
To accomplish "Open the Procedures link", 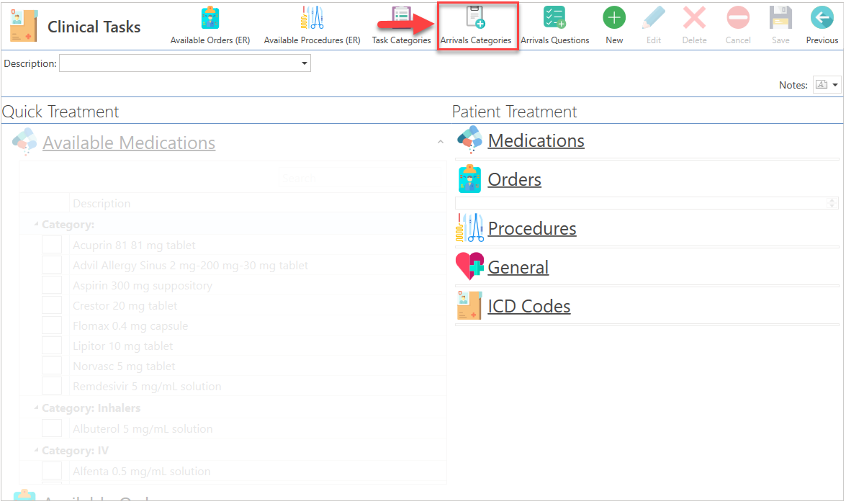I will coord(532,228).
